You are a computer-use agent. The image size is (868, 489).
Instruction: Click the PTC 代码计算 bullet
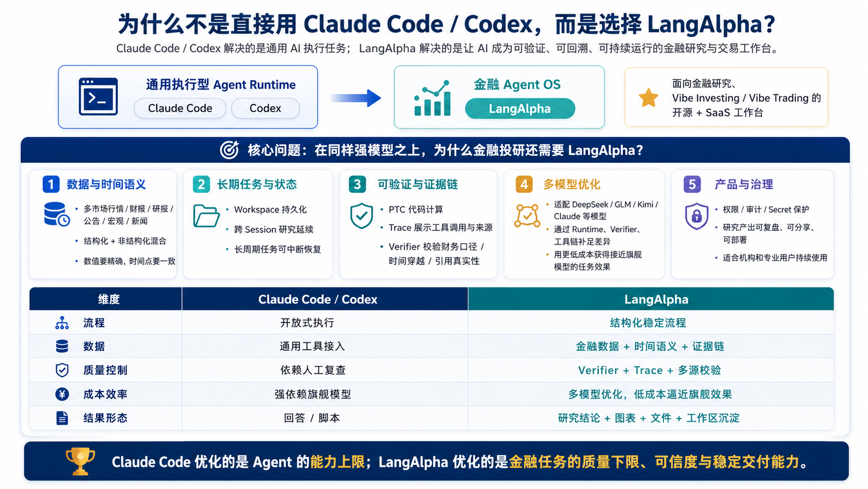click(416, 209)
